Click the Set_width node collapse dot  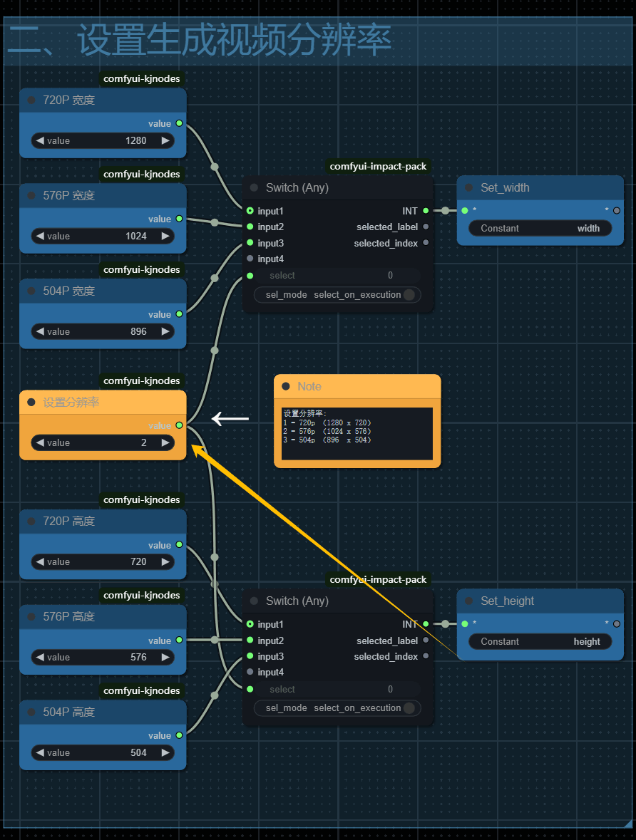pos(468,188)
